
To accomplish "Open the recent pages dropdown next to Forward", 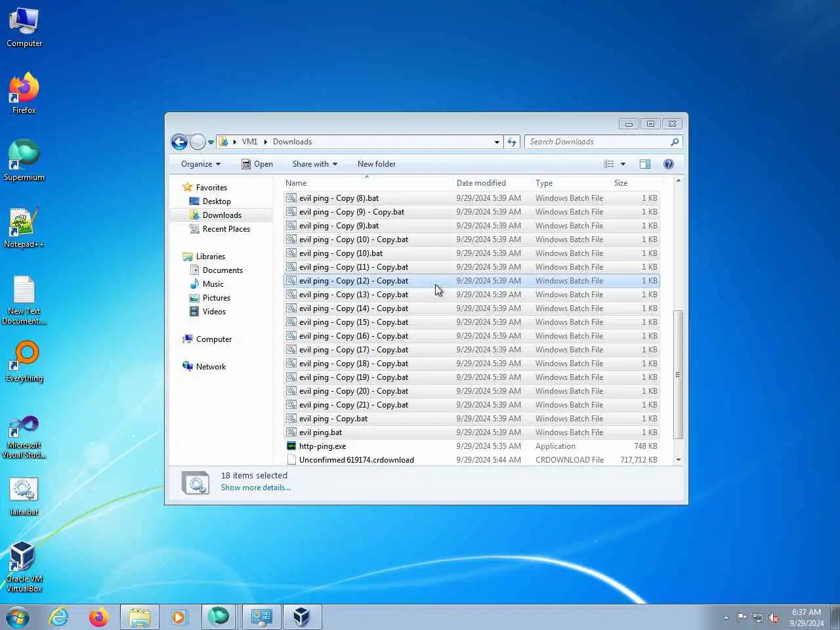I will click(211, 142).
